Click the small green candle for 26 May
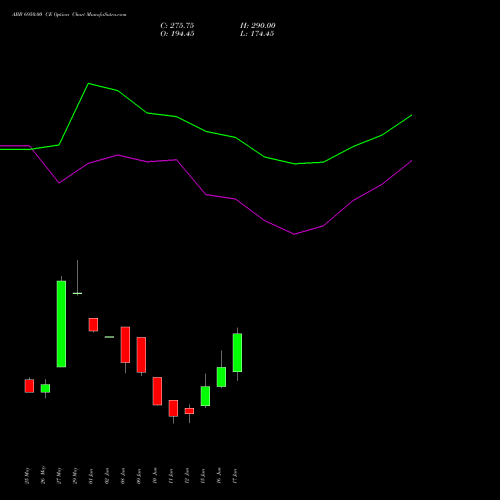The width and height of the screenshot is (500, 500). click(x=45, y=388)
